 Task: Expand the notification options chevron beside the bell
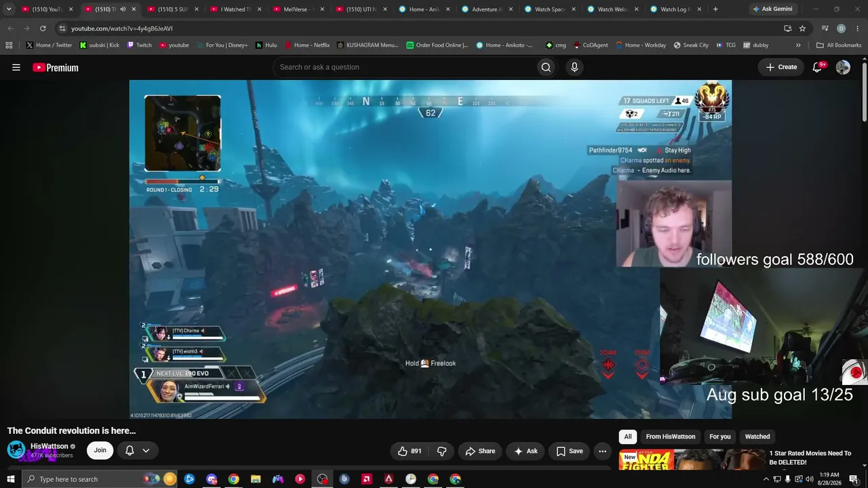pos(146,451)
